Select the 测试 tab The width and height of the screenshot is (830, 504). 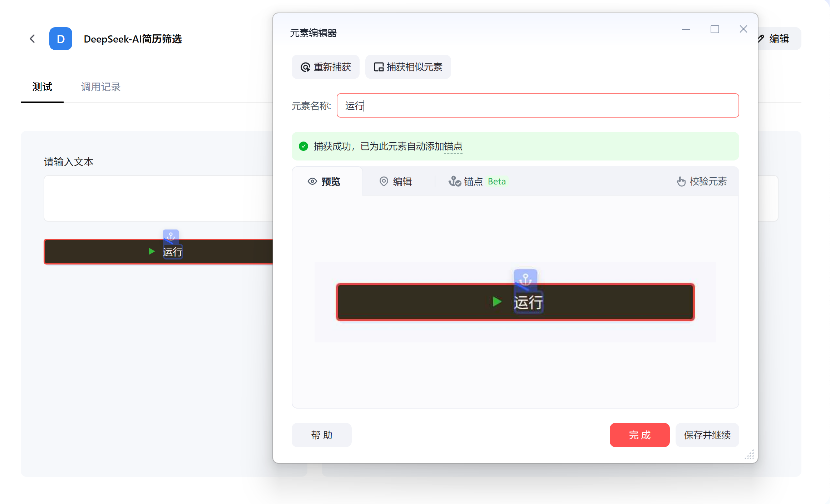coord(42,87)
